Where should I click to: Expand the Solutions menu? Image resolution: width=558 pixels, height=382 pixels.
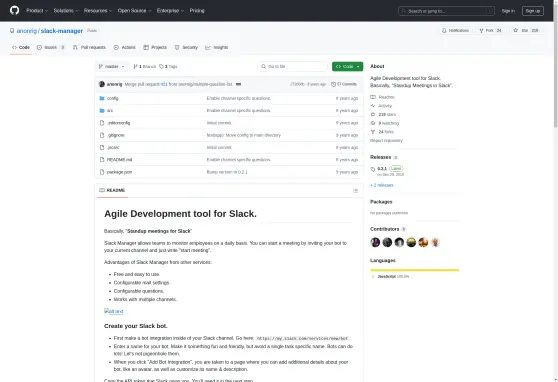[66, 11]
